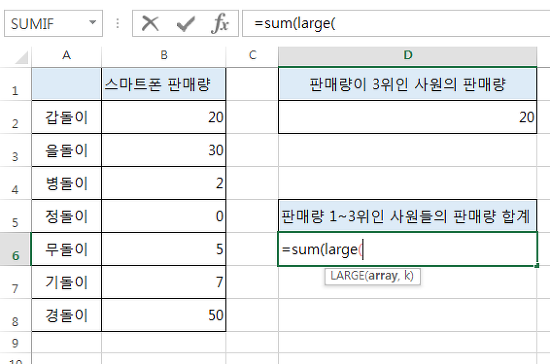Select column B header

click(163, 55)
